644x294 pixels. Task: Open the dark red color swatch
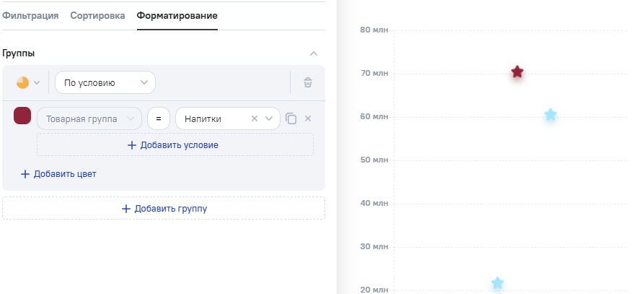pyautogui.click(x=22, y=116)
